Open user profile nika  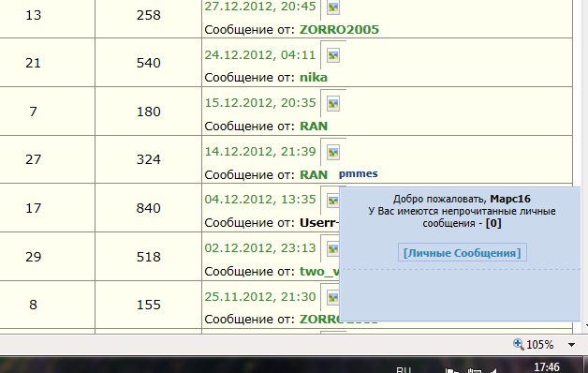[314, 77]
